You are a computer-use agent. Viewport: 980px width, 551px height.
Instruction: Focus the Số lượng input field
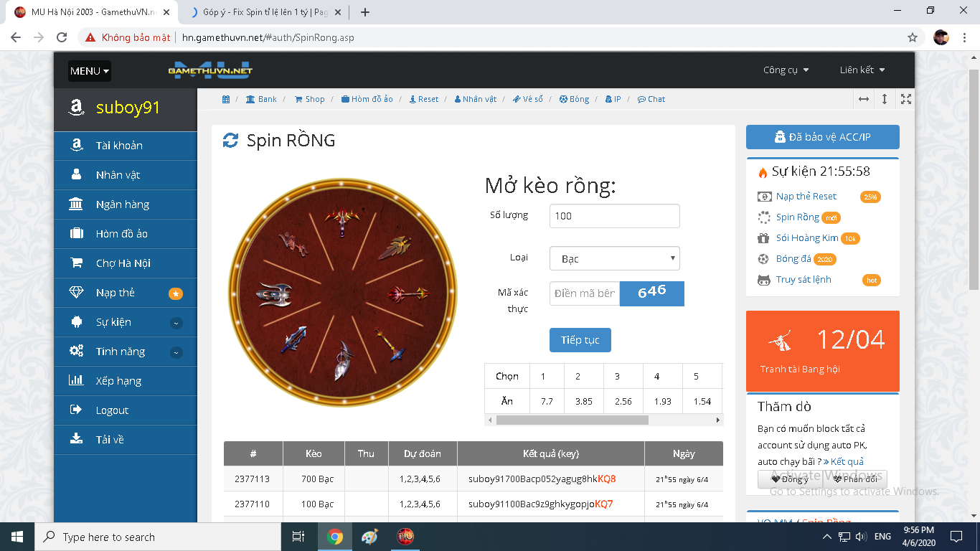tap(614, 216)
